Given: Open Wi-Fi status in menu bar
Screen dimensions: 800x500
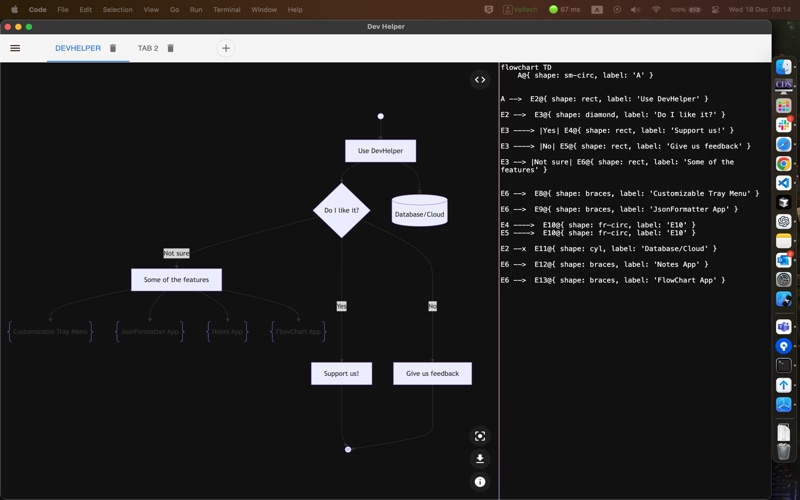Looking at the screenshot, I should tap(656, 9).
